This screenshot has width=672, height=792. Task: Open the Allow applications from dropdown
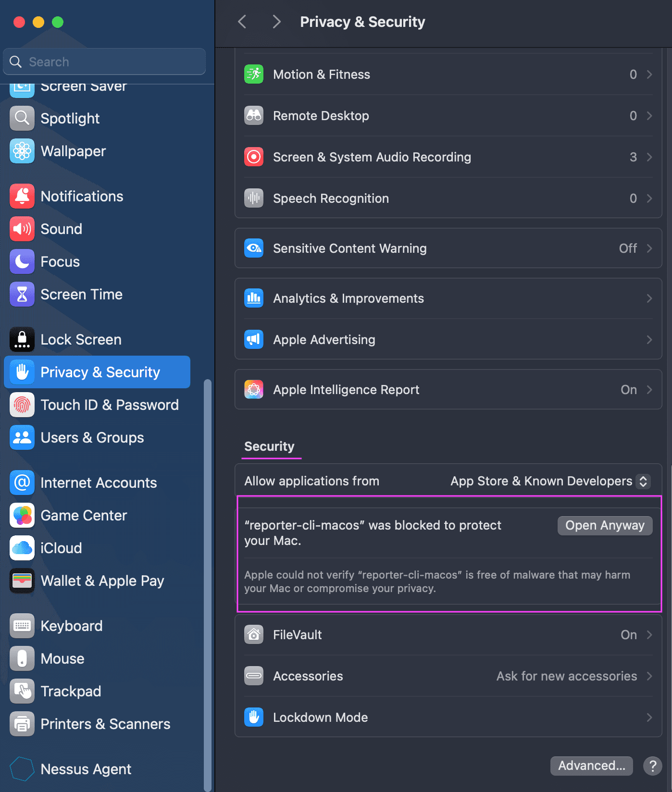(x=643, y=481)
